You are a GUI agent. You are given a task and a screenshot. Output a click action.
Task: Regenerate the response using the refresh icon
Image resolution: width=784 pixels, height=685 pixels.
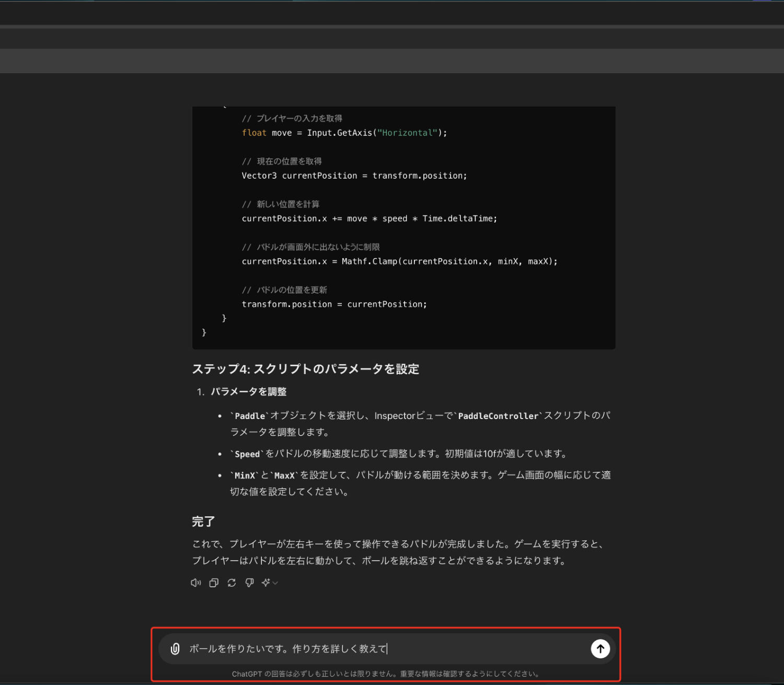[232, 583]
